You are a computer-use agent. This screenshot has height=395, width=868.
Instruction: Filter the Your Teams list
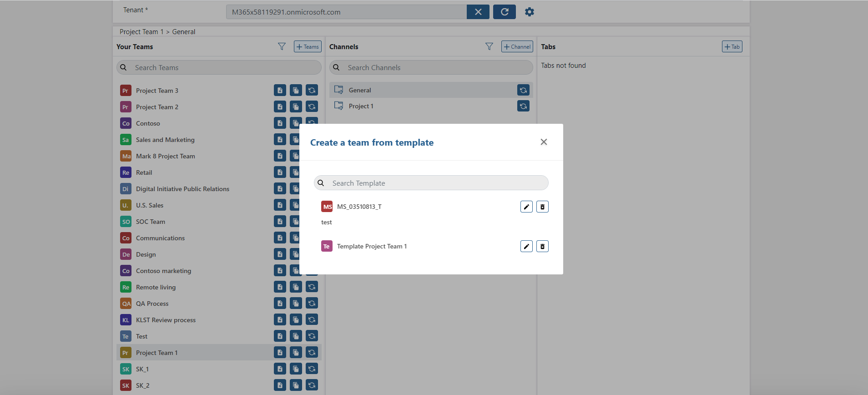click(282, 46)
